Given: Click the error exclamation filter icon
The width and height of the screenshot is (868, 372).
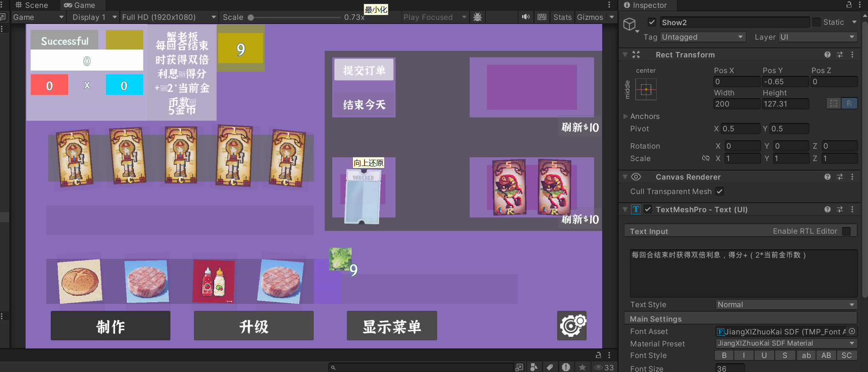Looking at the screenshot, I should tap(566, 367).
